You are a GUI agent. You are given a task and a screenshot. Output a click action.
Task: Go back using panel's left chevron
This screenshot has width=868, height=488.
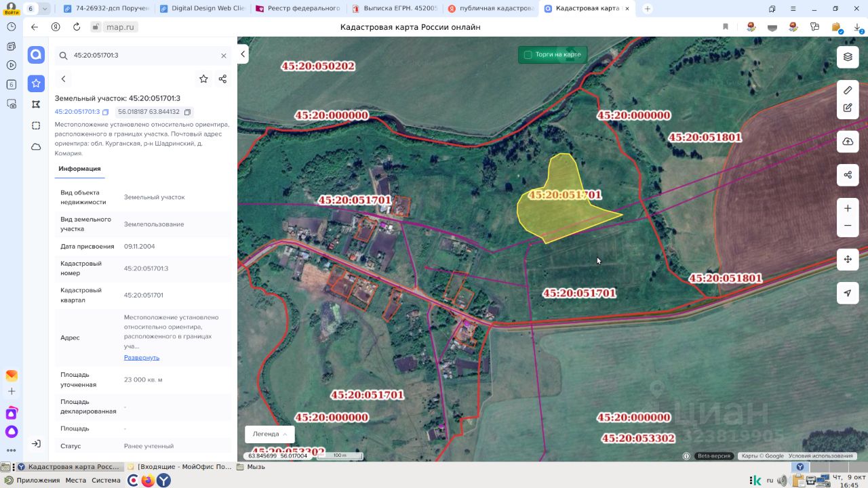click(x=63, y=79)
